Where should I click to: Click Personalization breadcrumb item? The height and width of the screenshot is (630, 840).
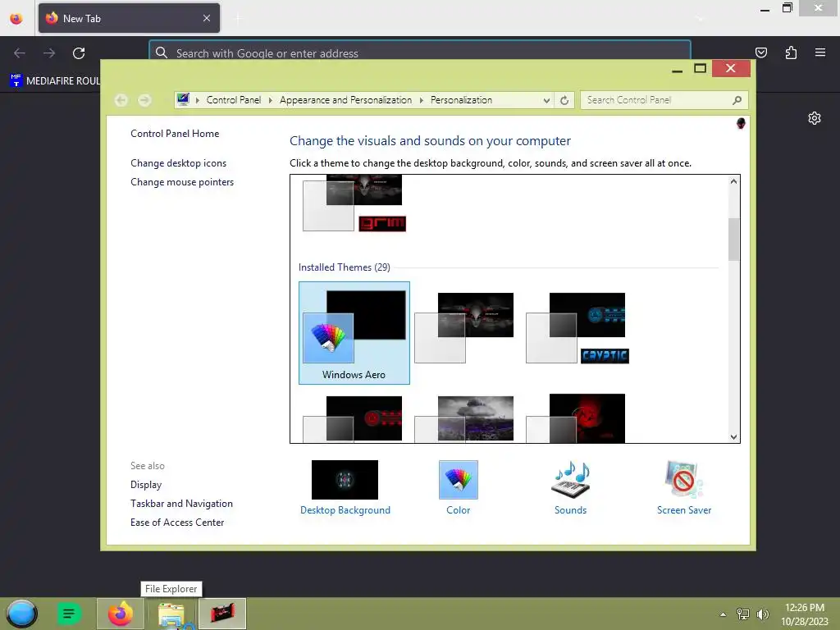[x=461, y=100]
